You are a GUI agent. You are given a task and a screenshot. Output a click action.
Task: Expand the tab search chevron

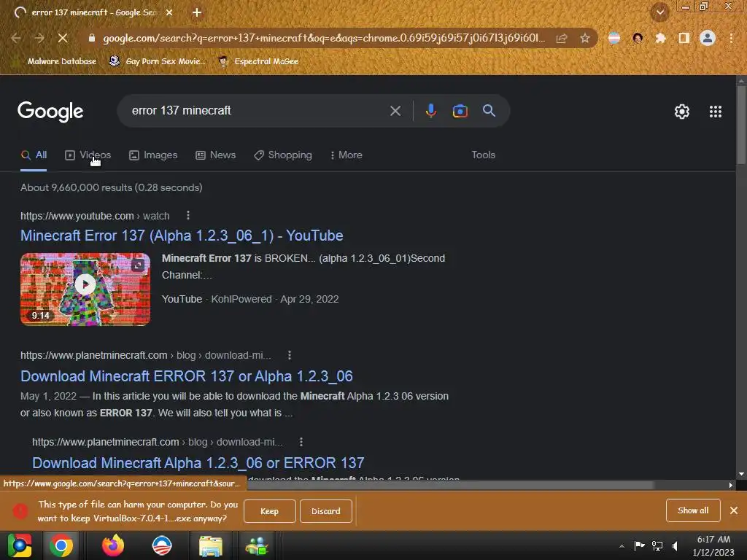coord(659,12)
